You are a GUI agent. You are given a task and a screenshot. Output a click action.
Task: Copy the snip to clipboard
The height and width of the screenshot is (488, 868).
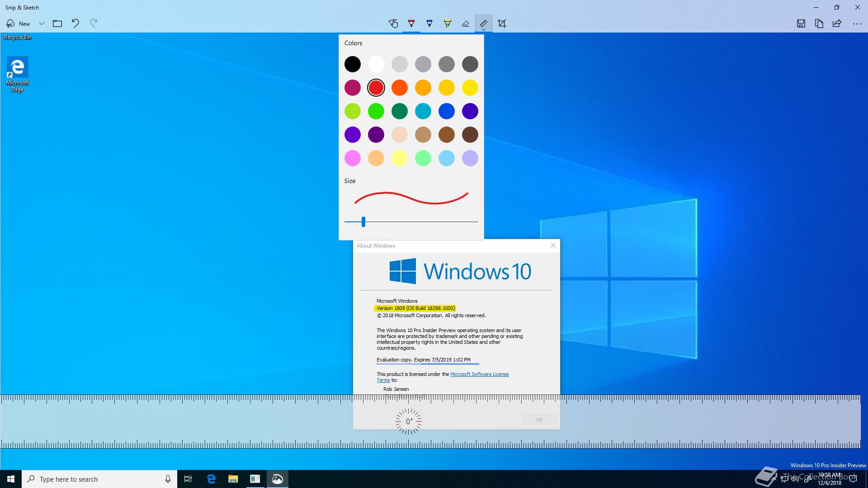coord(819,23)
